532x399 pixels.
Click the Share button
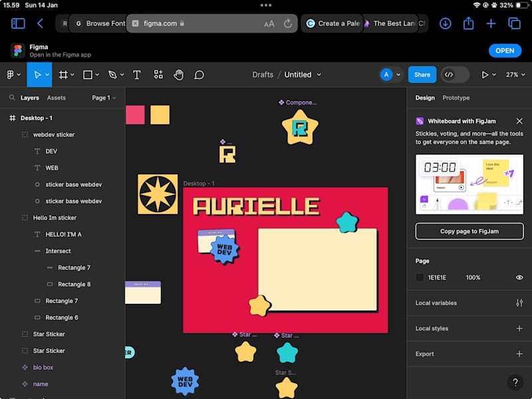pyautogui.click(x=422, y=74)
